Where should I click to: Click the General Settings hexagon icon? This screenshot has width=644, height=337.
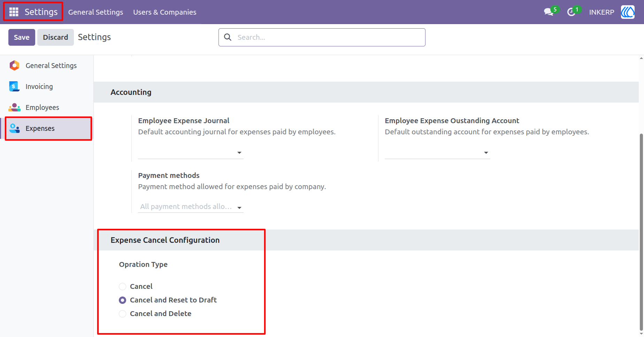click(14, 65)
